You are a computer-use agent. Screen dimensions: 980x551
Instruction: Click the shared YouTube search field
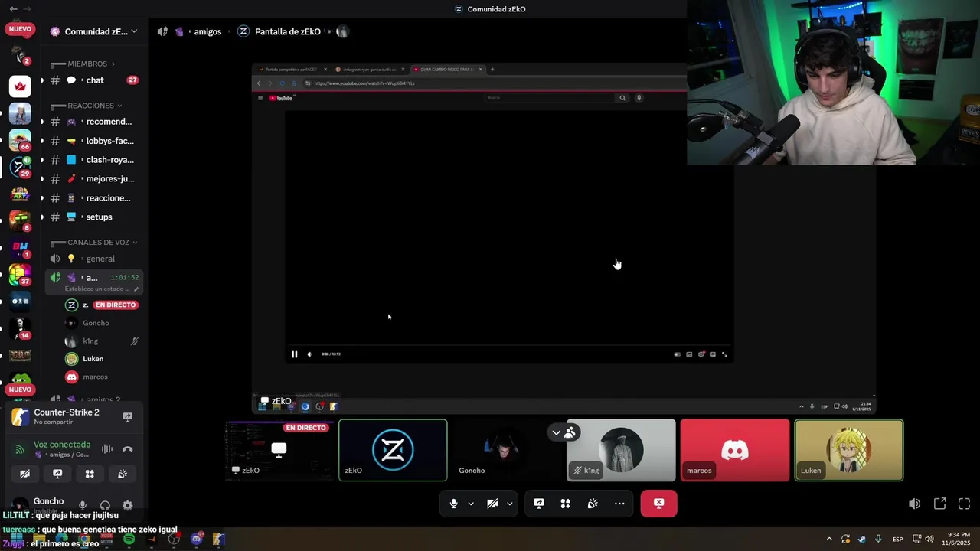550,98
